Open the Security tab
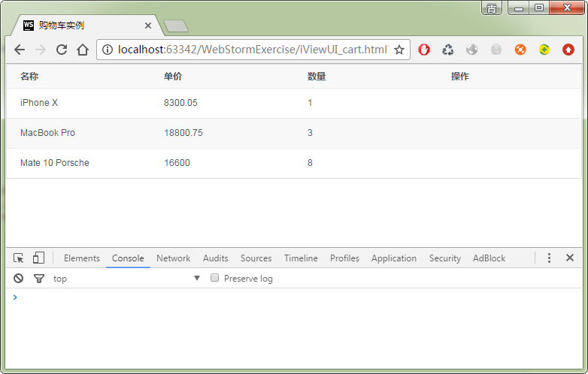The width and height of the screenshot is (588, 374). click(444, 258)
